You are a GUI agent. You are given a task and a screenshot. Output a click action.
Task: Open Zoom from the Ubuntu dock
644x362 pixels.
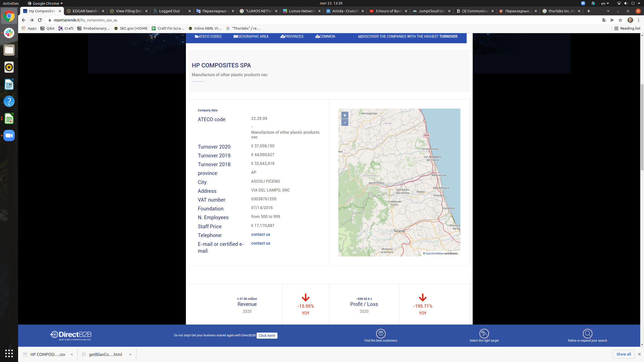(x=9, y=135)
